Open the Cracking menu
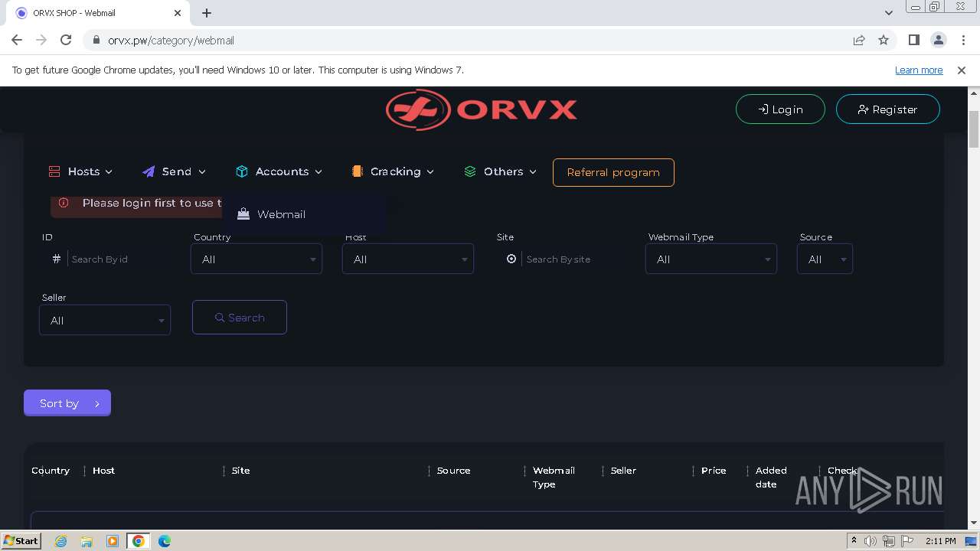 [x=393, y=171]
